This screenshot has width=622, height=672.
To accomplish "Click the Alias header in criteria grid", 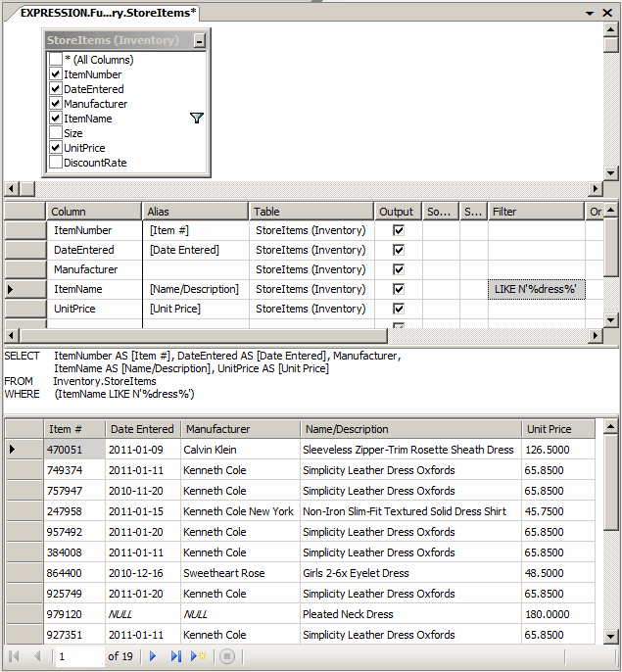I will tap(196, 212).
